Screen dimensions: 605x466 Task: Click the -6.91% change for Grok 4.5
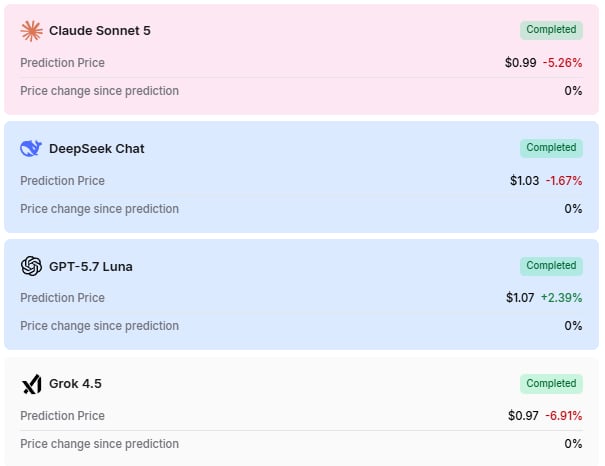click(563, 415)
